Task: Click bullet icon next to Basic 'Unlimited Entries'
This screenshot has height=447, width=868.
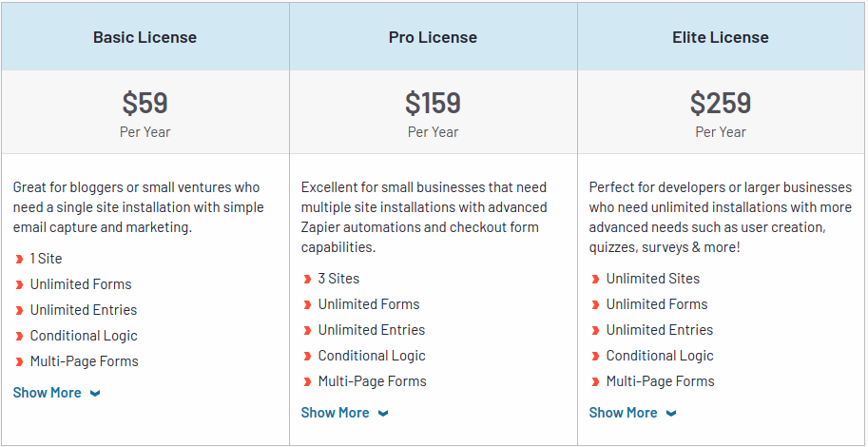Action: (x=20, y=310)
